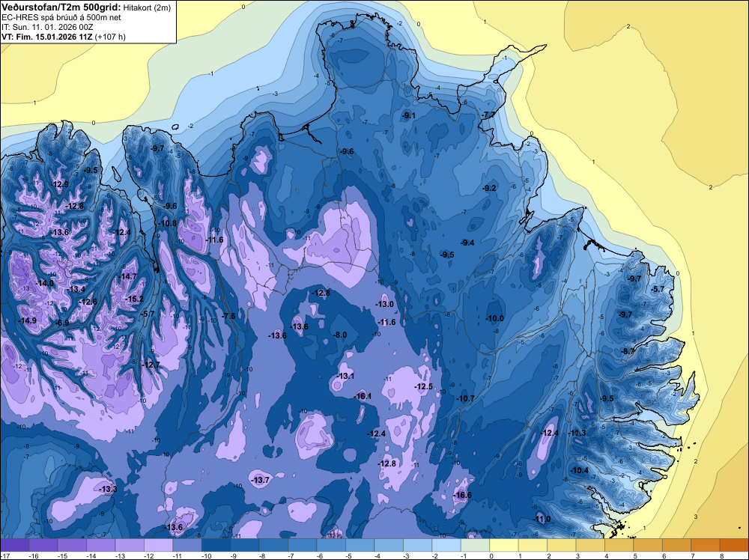Image resolution: width=749 pixels, height=560 pixels.
Task: Click the -16.6 temperature value
Action: click(462, 495)
